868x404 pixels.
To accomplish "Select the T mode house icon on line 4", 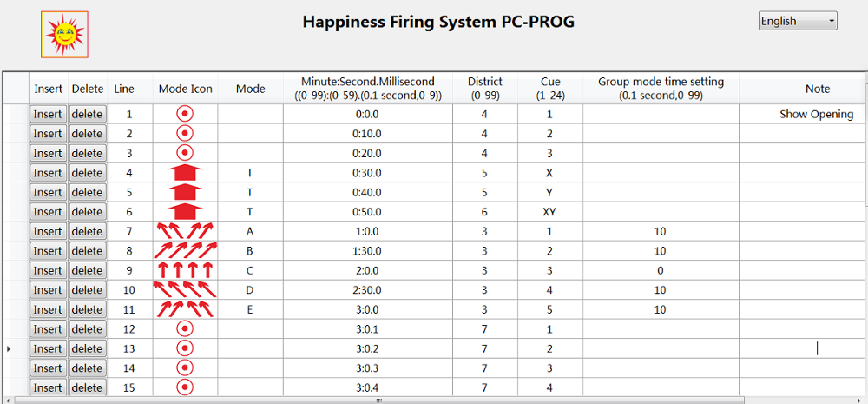I will (185, 173).
